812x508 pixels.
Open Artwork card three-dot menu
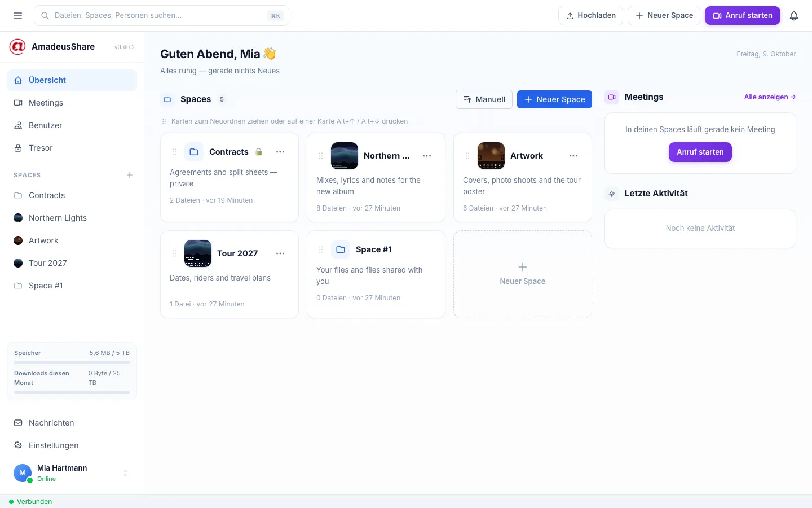[x=573, y=156]
